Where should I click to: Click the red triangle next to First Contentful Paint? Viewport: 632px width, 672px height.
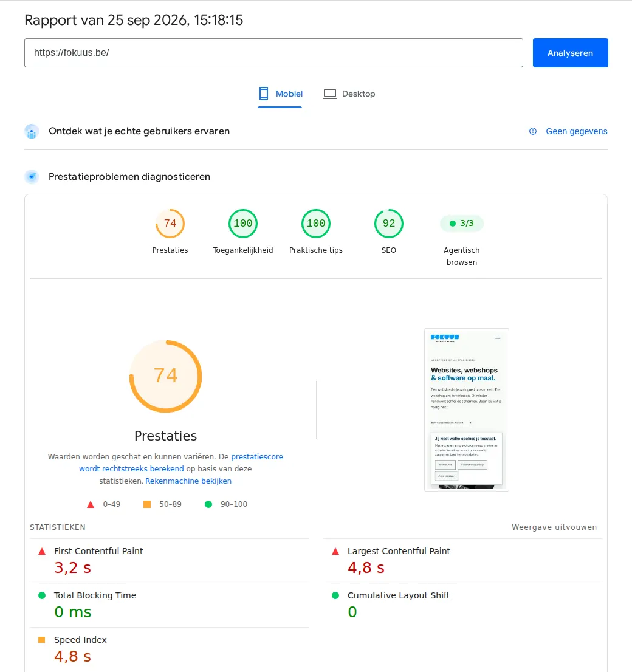click(42, 552)
